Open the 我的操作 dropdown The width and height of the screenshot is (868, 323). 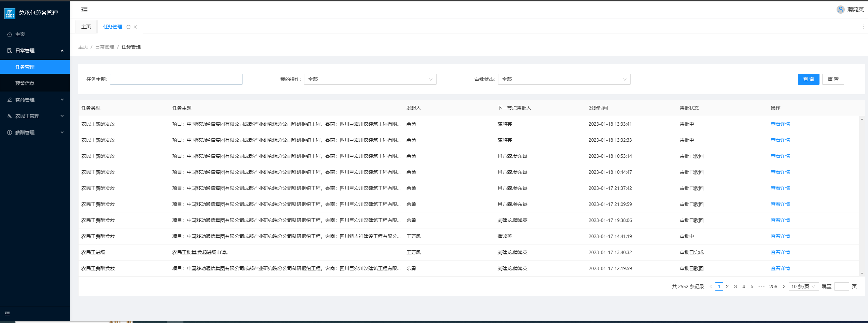click(x=370, y=79)
